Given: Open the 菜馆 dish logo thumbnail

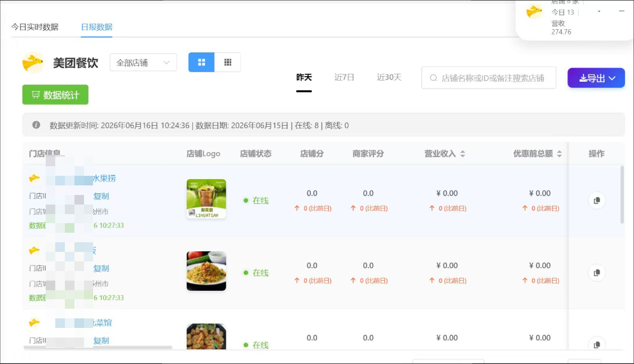Looking at the screenshot, I should (x=206, y=336).
